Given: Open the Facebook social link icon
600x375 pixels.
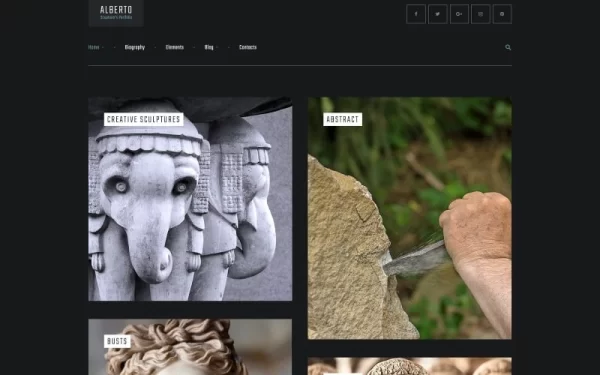Looking at the screenshot, I should coord(416,14).
